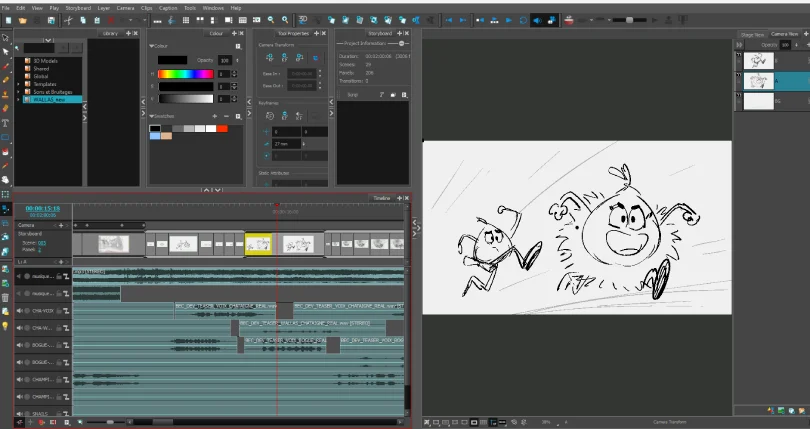Click the New project icon in top toolbar
Image resolution: width=810 pixels, height=429 pixels.
(x=8, y=20)
